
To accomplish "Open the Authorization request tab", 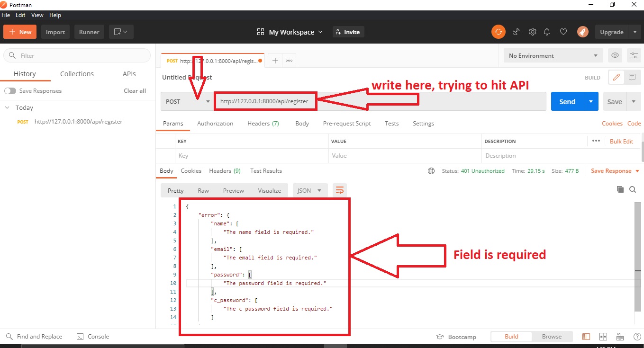I will pyautogui.click(x=215, y=124).
